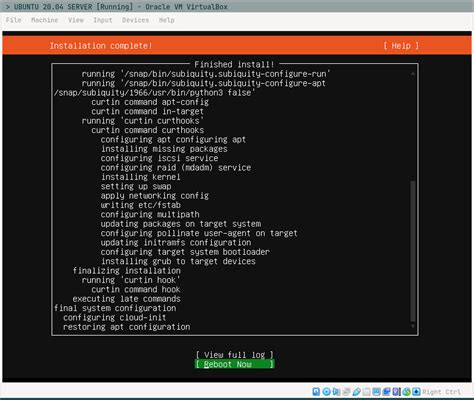Click the 'writing etc/fstab' log line
The height and width of the screenshot is (400, 474).
(141, 205)
